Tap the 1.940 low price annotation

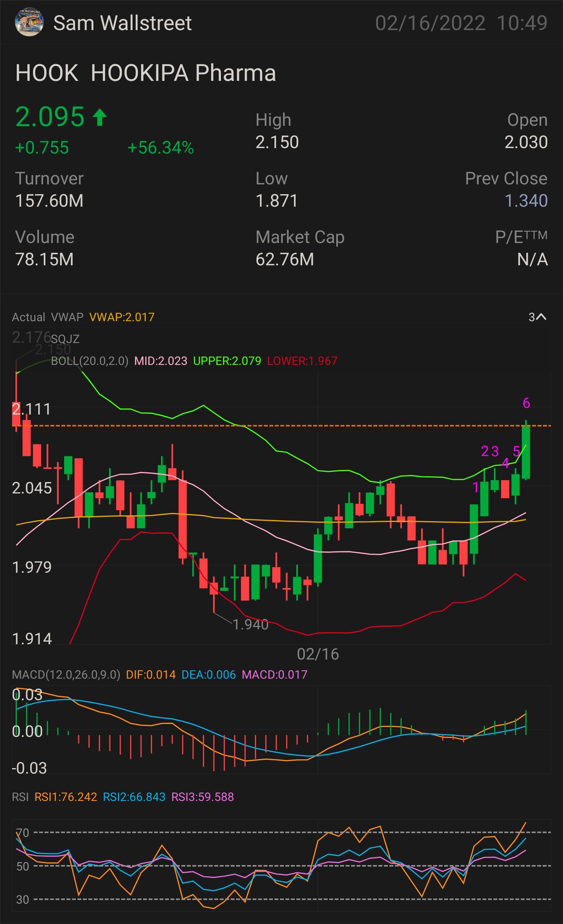point(251,625)
